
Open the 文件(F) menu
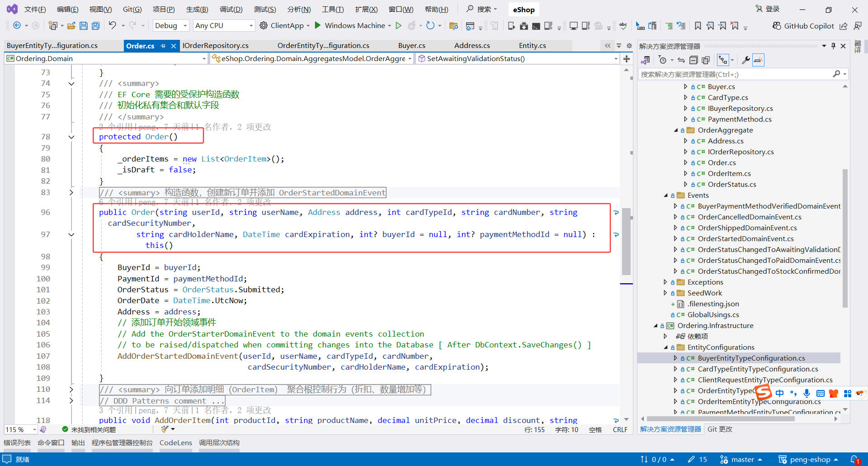tap(35, 9)
